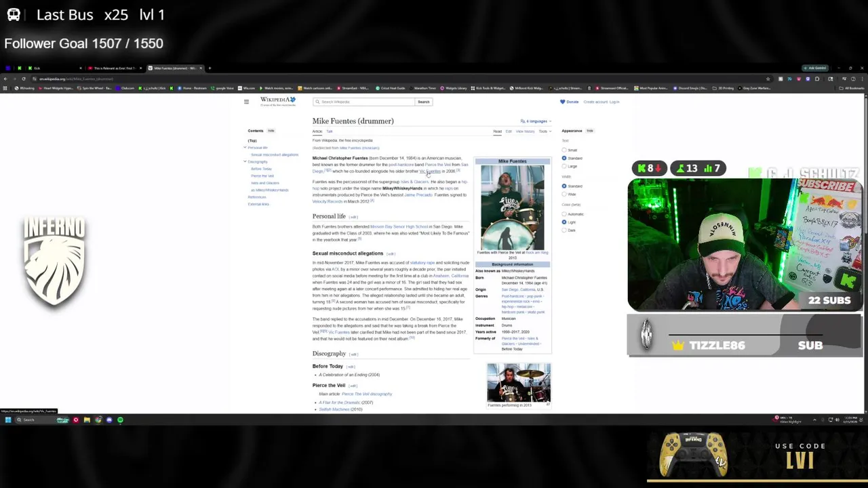Edit the Discography section
Image resolution: width=868 pixels, height=488 pixels.
click(x=354, y=354)
